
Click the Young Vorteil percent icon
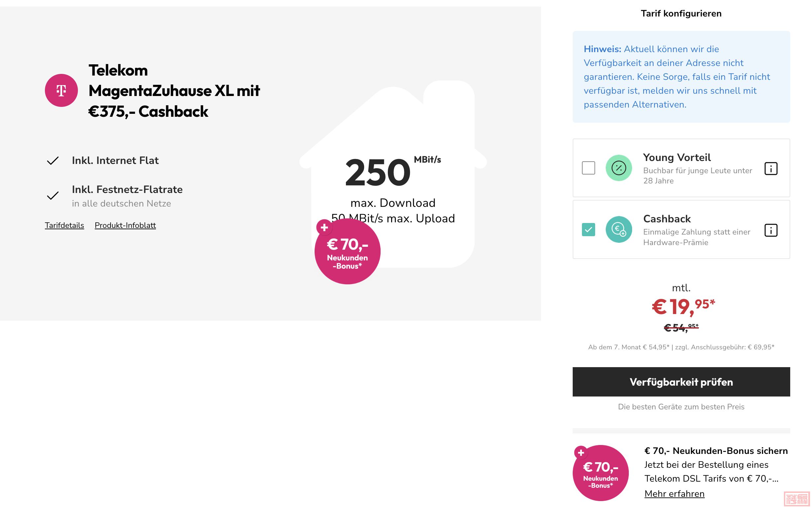click(x=619, y=168)
